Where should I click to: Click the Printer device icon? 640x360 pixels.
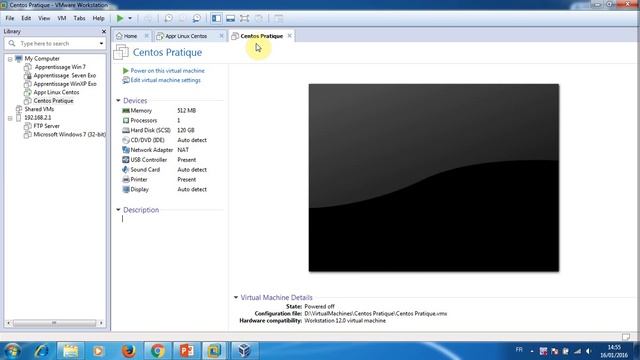click(x=126, y=180)
